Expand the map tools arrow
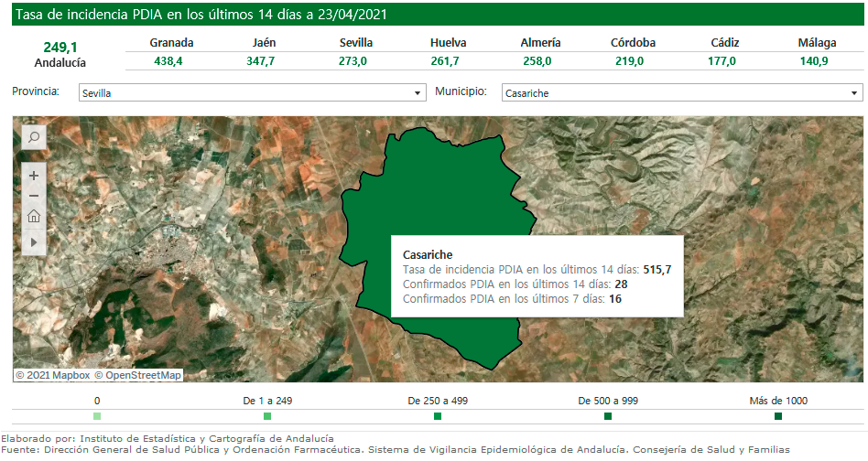The width and height of the screenshot is (868, 461). (33, 242)
